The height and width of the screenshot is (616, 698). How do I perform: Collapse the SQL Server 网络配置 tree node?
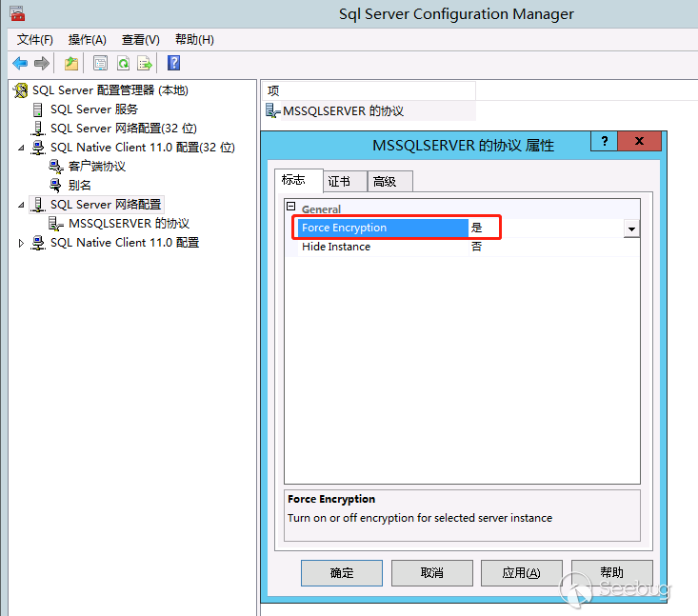(21, 205)
